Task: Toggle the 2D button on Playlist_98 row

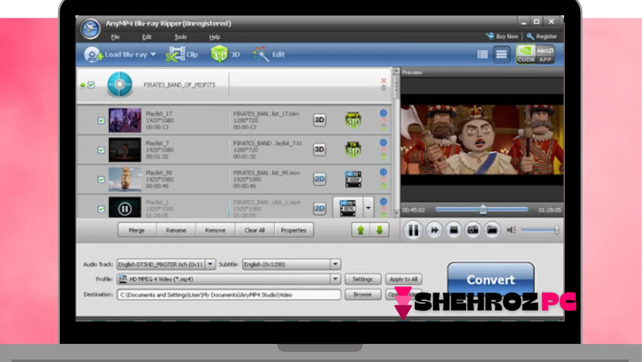Action: (x=319, y=179)
